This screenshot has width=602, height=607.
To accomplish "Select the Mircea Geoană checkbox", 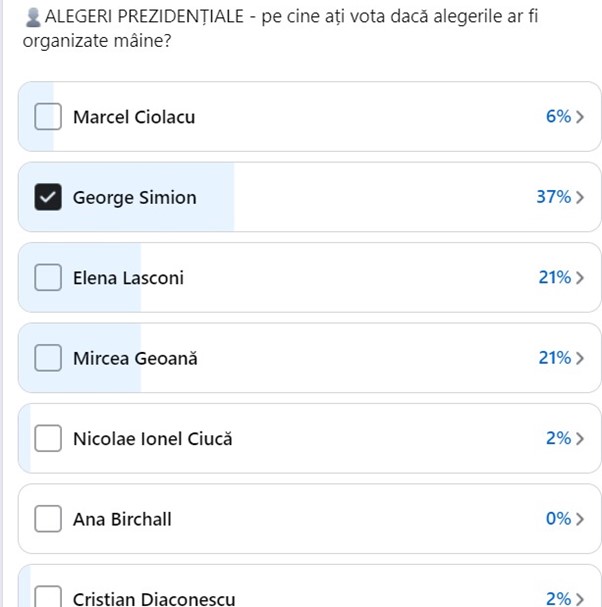I will click(x=48, y=358).
